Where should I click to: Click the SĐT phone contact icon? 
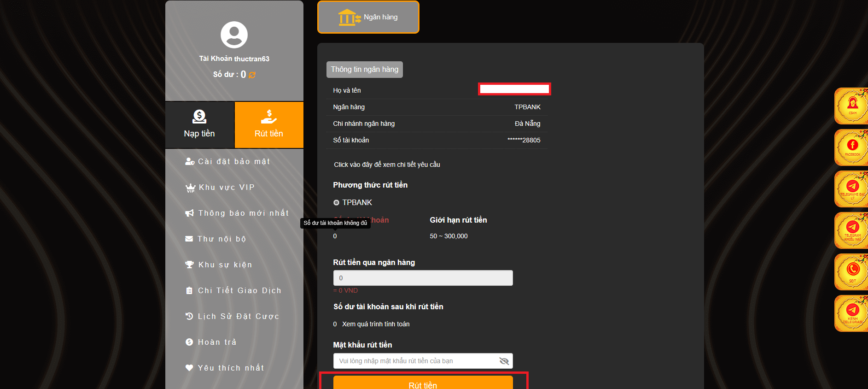[852, 272]
